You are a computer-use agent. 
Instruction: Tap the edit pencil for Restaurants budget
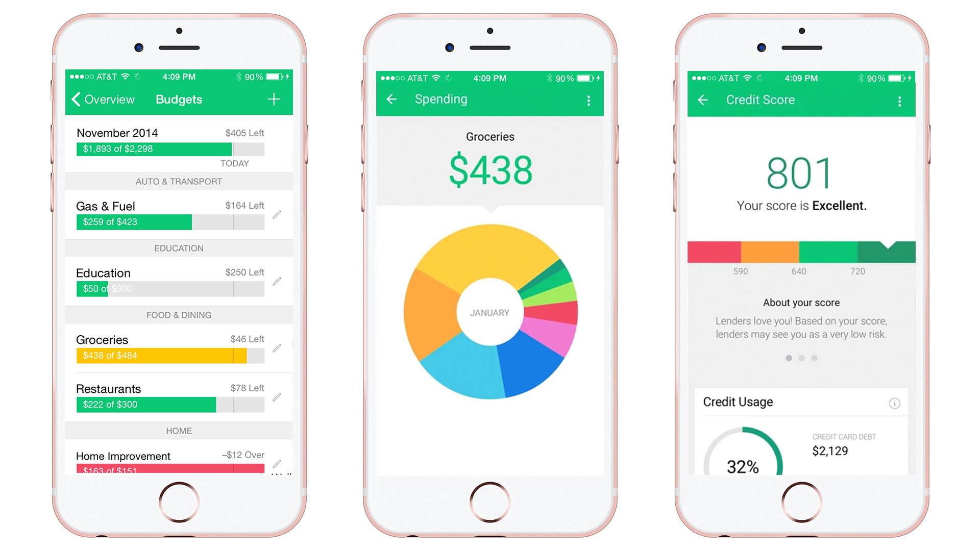click(x=282, y=402)
